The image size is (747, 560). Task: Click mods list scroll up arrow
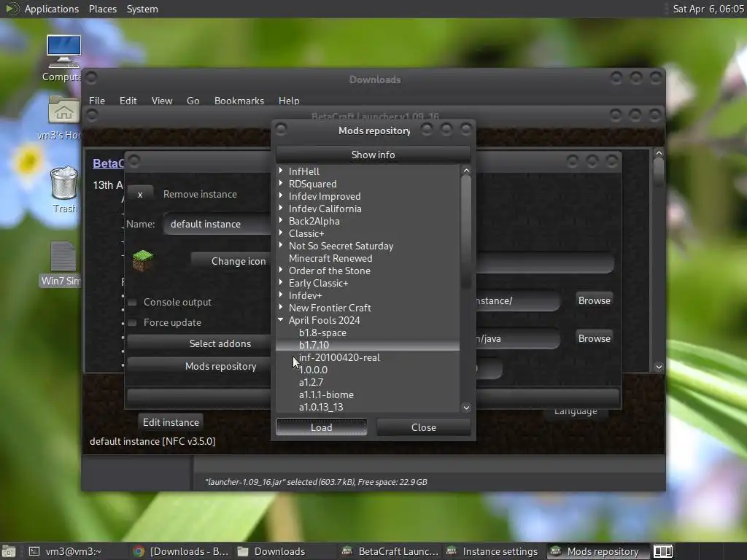click(466, 171)
